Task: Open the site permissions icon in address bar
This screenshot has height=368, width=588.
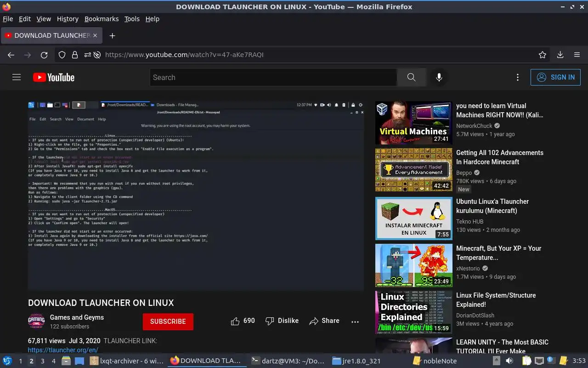Action: click(87, 55)
